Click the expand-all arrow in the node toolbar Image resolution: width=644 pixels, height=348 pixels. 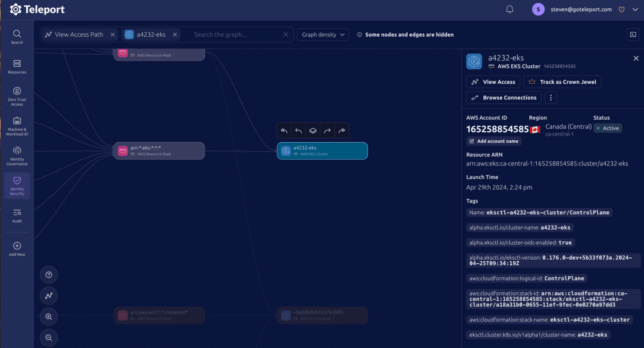pyautogui.click(x=341, y=130)
